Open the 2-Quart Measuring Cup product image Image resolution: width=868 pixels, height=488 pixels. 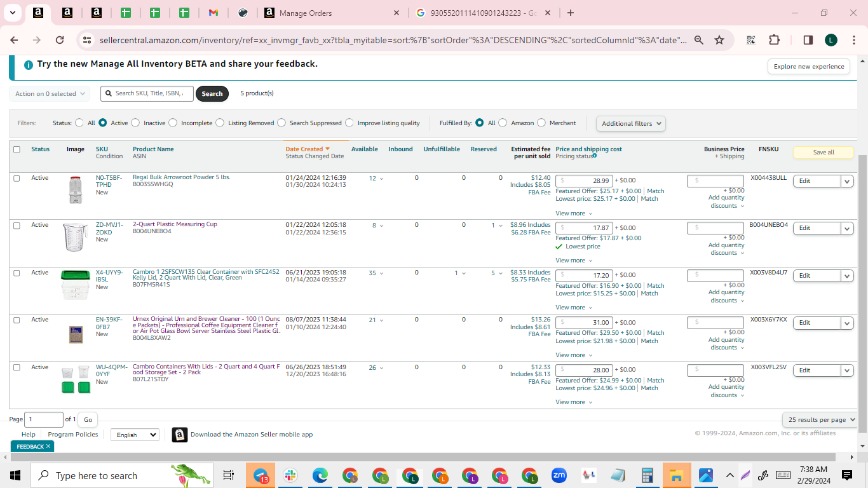coord(76,236)
